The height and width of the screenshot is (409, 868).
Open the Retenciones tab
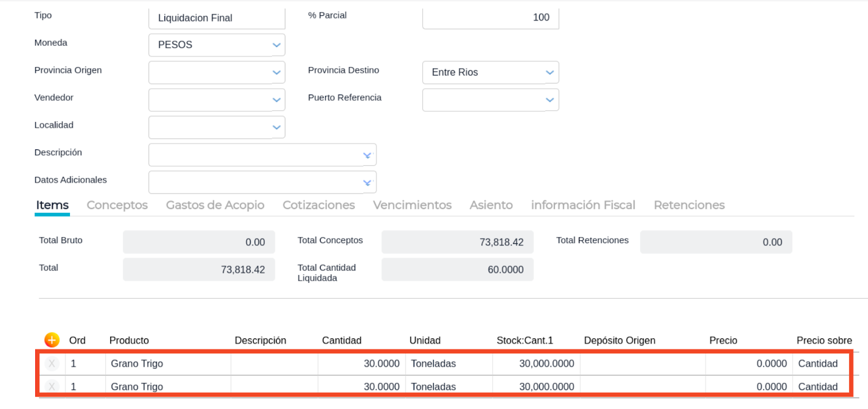tap(689, 205)
